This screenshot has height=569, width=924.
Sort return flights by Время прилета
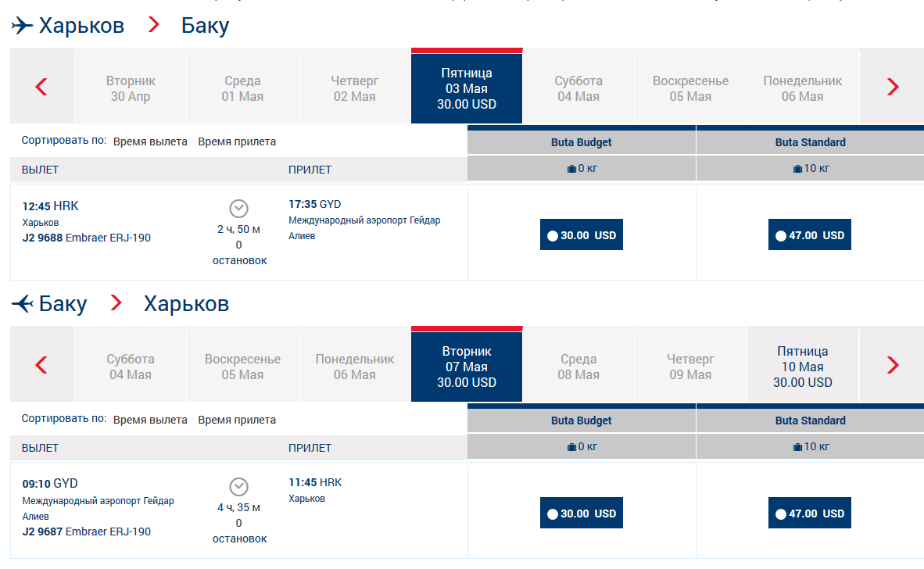237,420
